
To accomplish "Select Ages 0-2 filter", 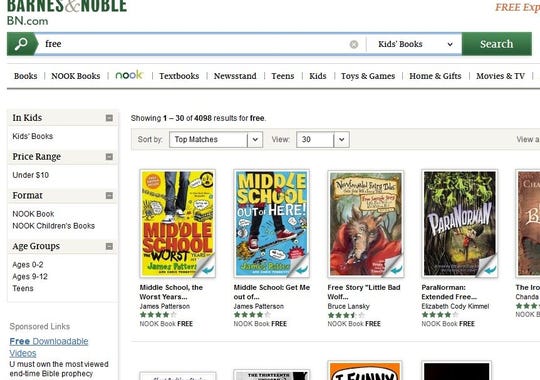I will [28, 265].
